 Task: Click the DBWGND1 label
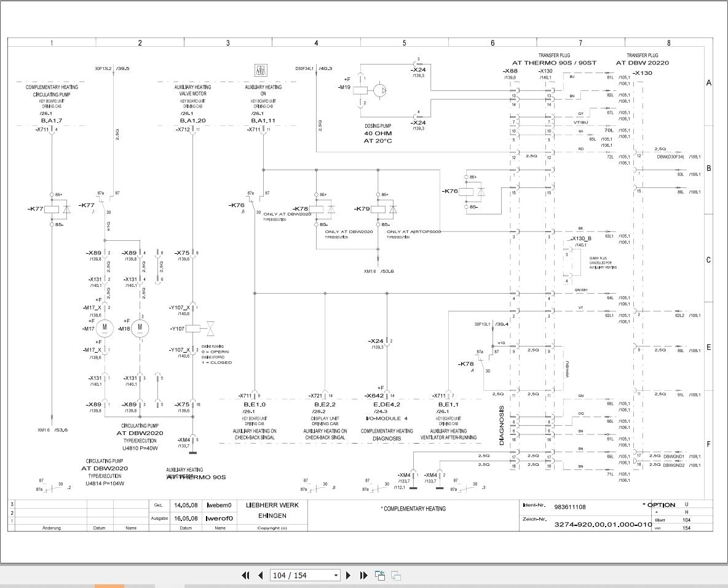coord(674,457)
